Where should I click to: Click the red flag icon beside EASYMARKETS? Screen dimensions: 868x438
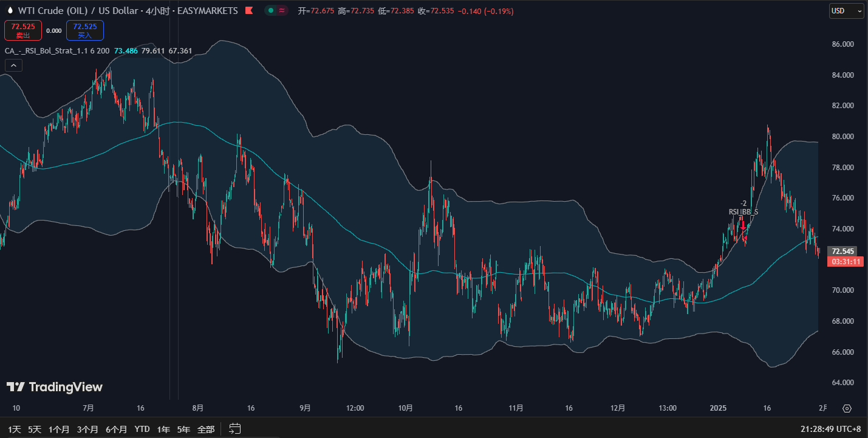coord(249,11)
